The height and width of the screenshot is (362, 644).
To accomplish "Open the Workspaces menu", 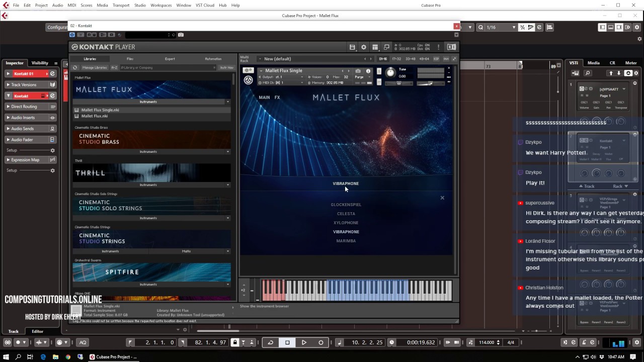I will [x=161, y=5].
